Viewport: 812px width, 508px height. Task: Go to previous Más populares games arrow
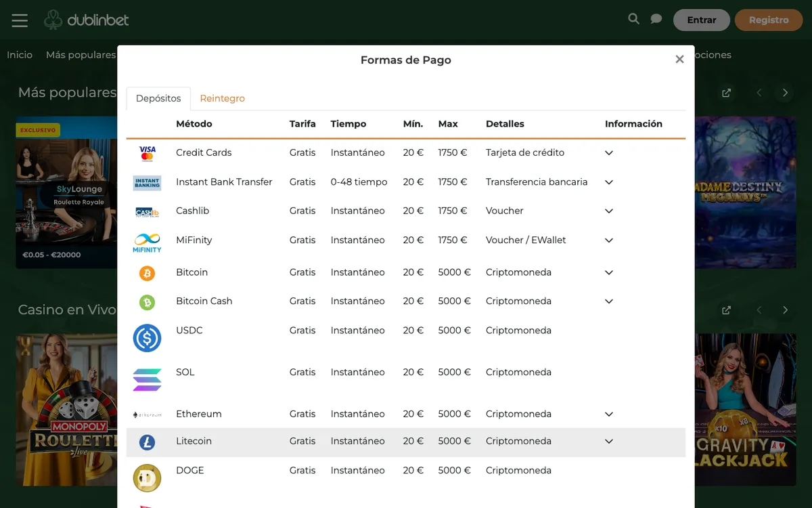759,93
